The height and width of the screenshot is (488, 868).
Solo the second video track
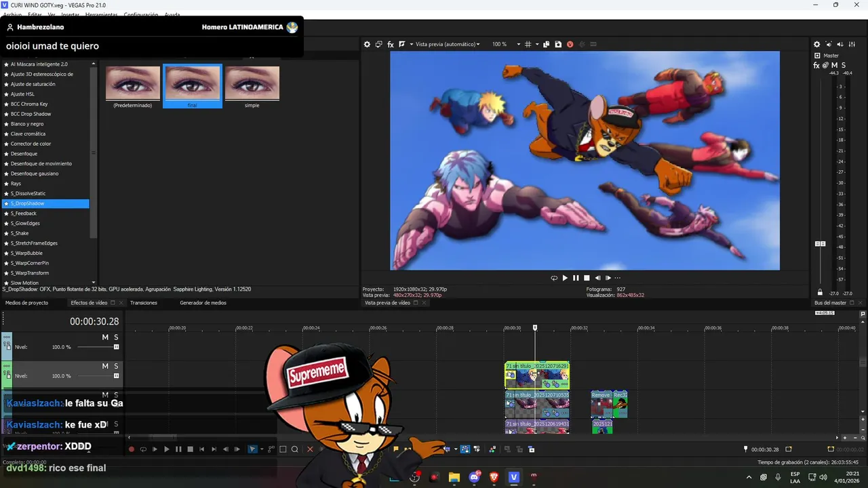(x=116, y=366)
